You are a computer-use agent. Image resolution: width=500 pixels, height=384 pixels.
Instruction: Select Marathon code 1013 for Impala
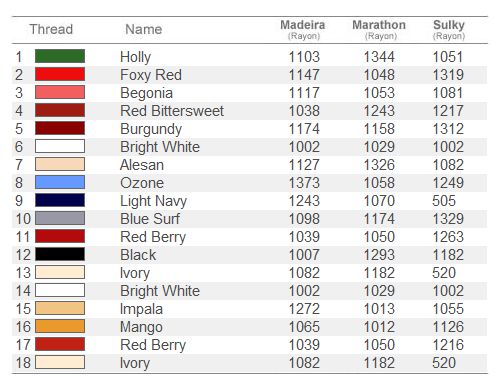[x=379, y=309]
